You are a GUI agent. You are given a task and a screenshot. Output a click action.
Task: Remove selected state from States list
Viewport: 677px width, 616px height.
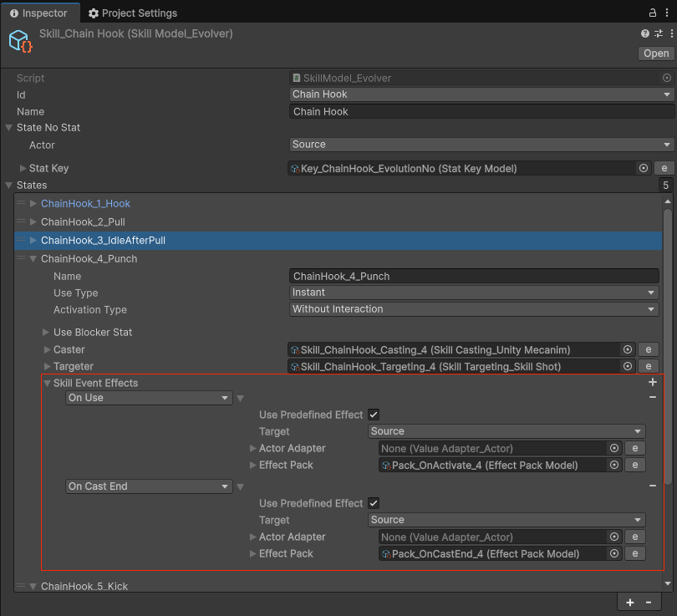pos(649,603)
